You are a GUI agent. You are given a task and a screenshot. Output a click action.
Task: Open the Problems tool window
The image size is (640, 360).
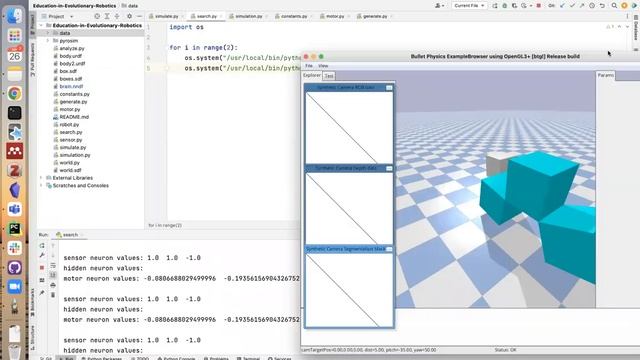[216, 358]
